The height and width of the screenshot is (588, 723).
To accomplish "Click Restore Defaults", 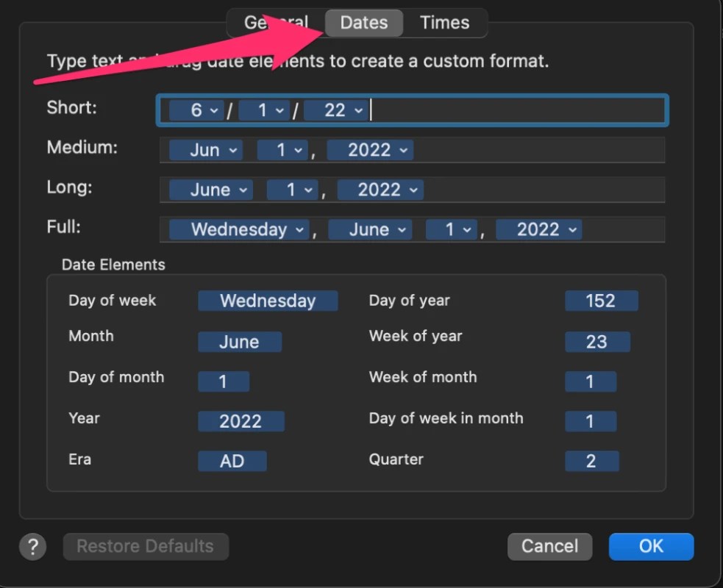I will pyautogui.click(x=146, y=546).
